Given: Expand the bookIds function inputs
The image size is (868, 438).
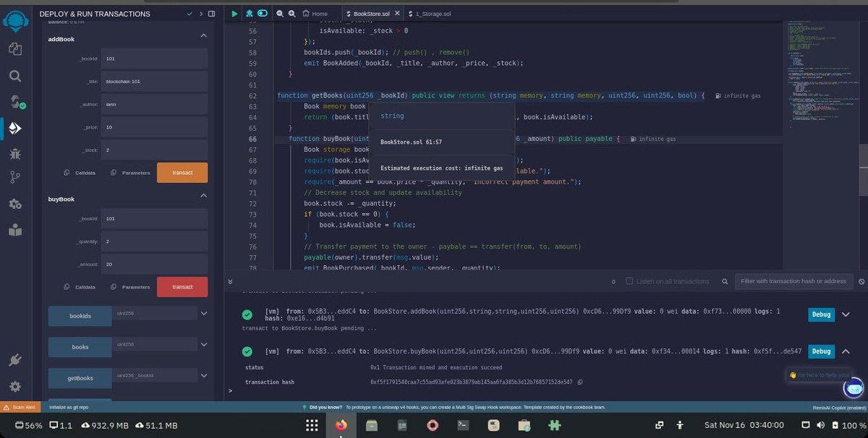Looking at the screenshot, I should click(203, 314).
